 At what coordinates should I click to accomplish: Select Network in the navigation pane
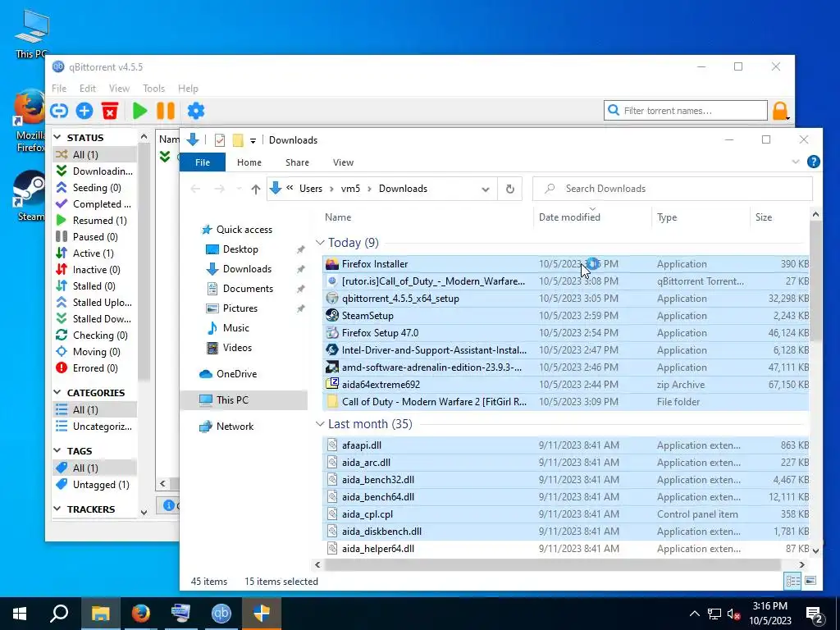click(x=235, y=427)
